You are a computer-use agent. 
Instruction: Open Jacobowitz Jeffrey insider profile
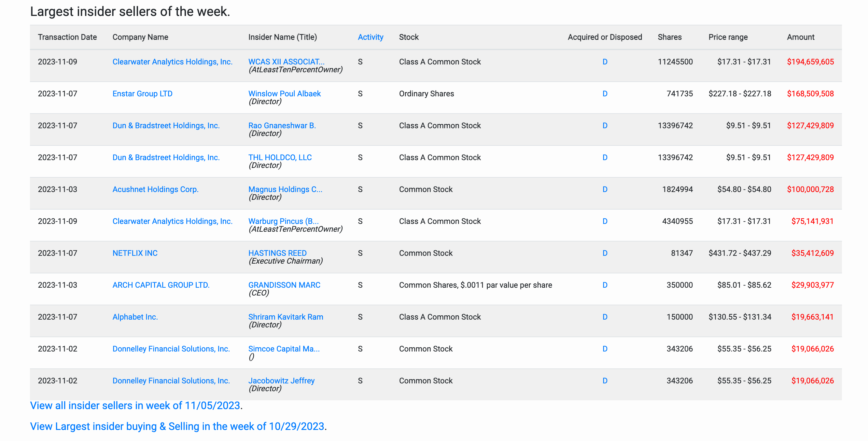tap(281, 381)
